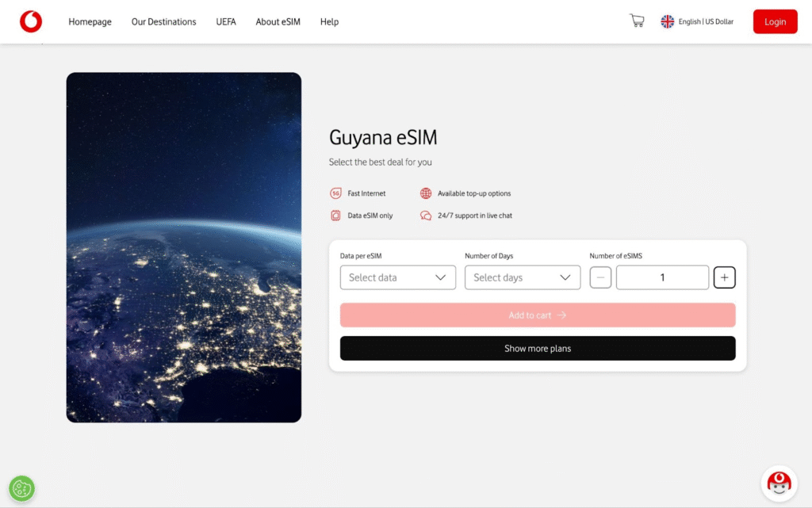The width and height of the screenshot is (812, 508).
Task: Go to the Homepage menu item
Action: 90,21
